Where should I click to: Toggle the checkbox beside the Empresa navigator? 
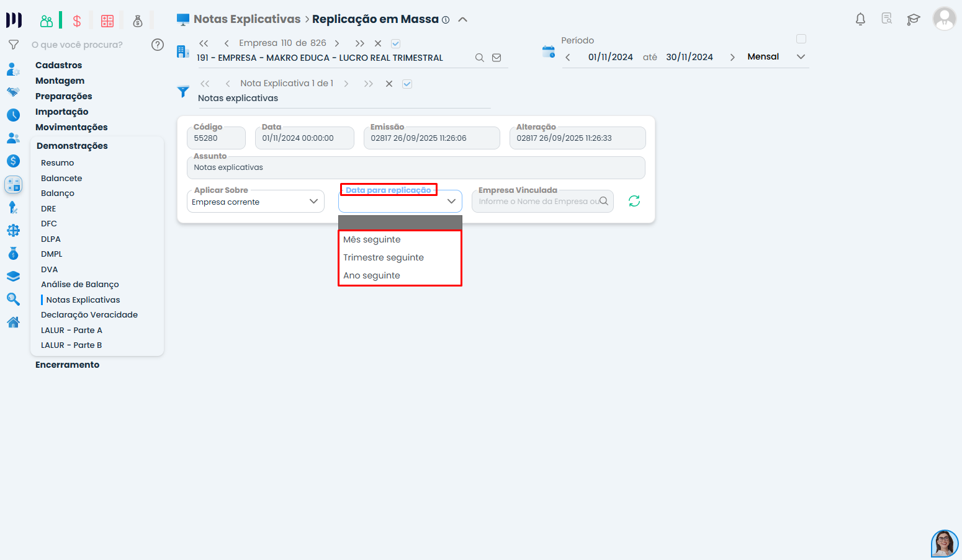pos(396,43)
